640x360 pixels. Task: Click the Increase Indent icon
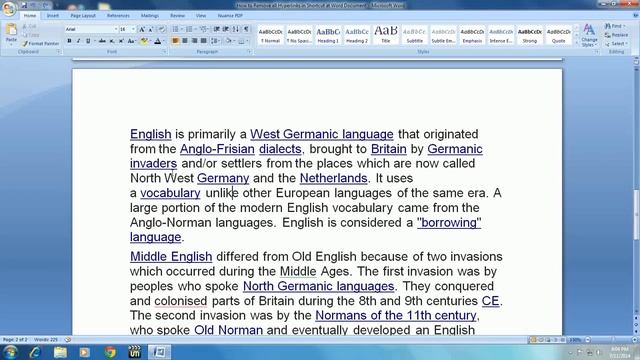tap(226, 29)
